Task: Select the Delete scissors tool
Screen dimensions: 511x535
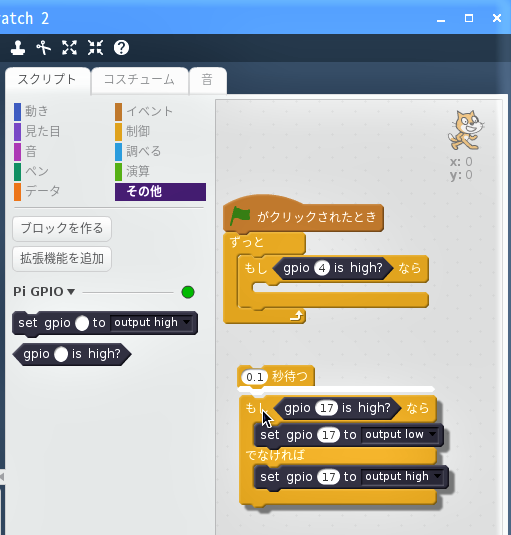Action: point(44,47)
